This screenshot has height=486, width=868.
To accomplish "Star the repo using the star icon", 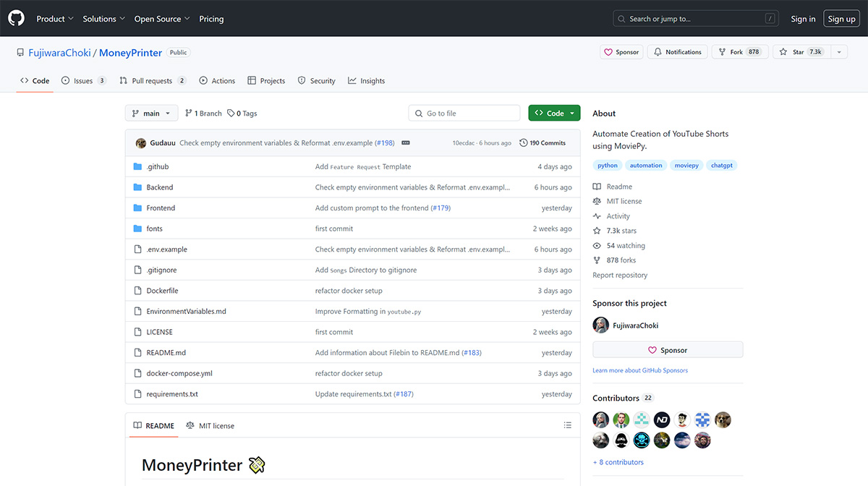I will (x=782, y=51).
